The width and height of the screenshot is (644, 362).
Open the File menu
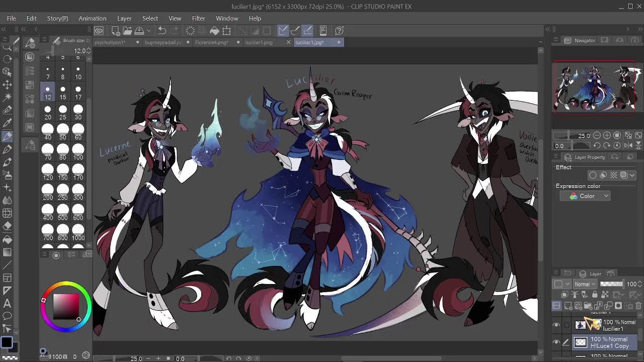pos(12,18)
